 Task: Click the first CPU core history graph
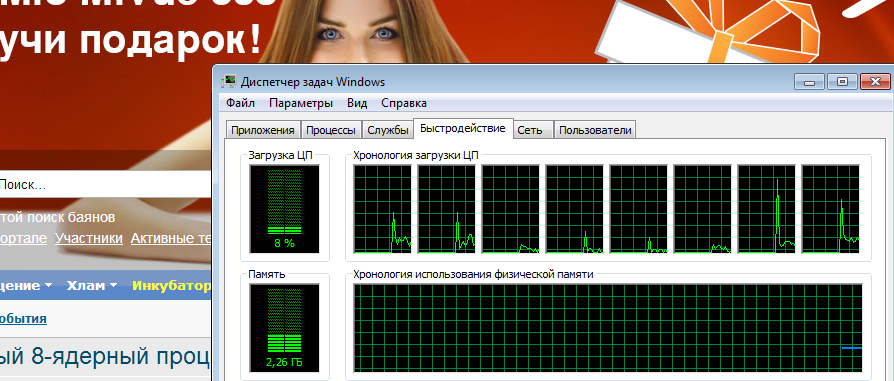(382, 209)
